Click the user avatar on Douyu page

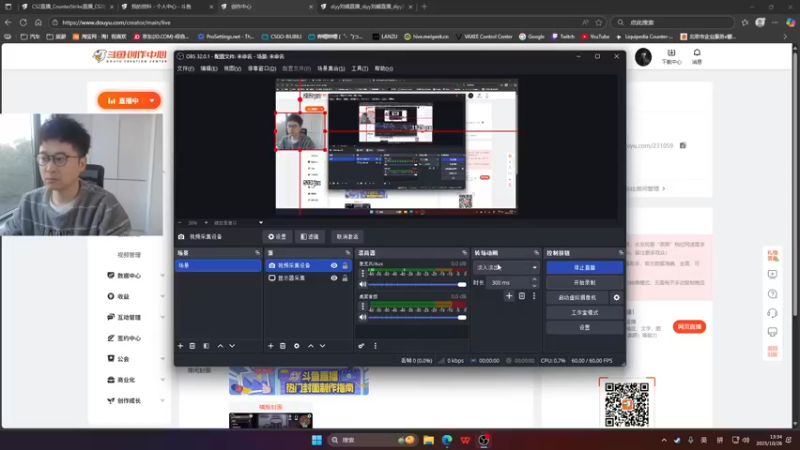643,57
